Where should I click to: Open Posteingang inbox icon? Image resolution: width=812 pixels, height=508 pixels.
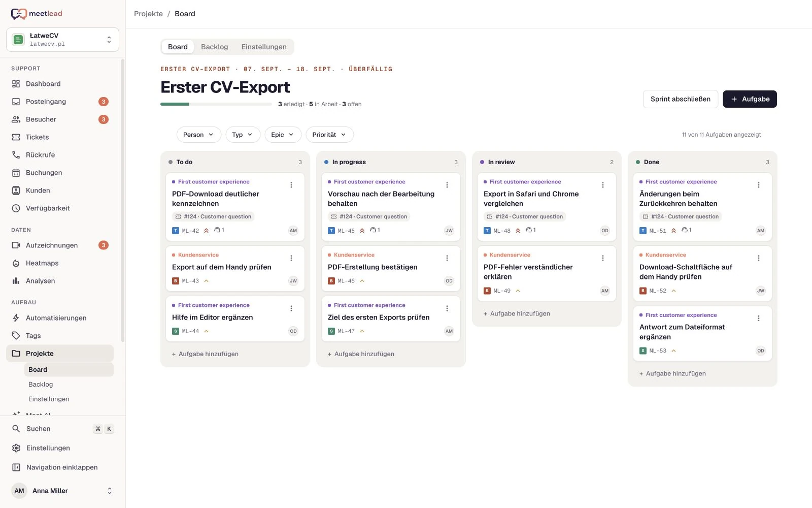click(x=16, y=102)
